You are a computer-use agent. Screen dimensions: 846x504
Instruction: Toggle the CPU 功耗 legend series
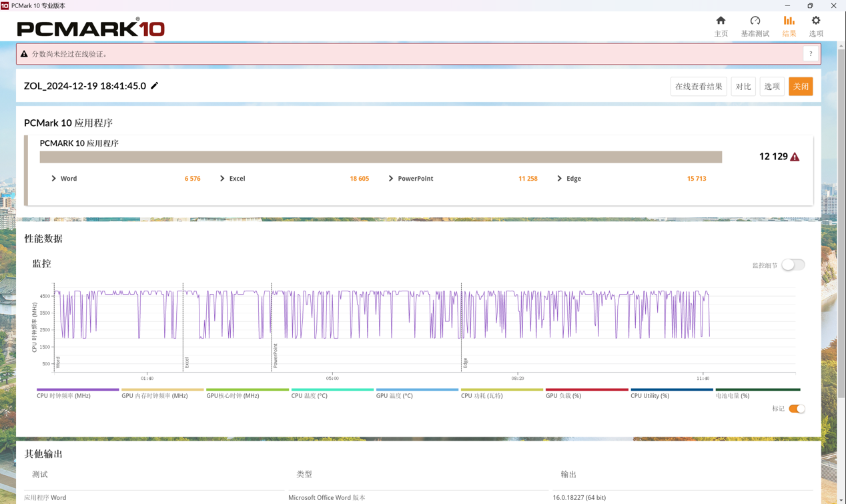tap(502, 393)
